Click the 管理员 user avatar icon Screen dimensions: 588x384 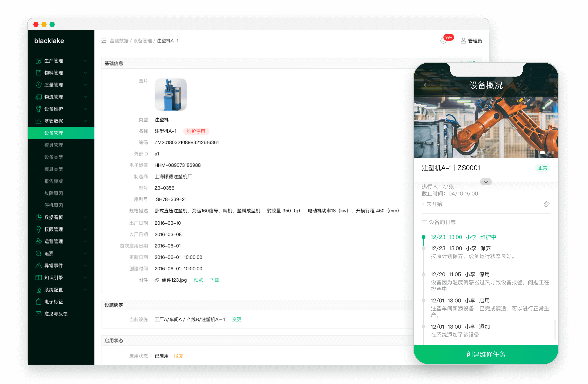tap(464, 41)
